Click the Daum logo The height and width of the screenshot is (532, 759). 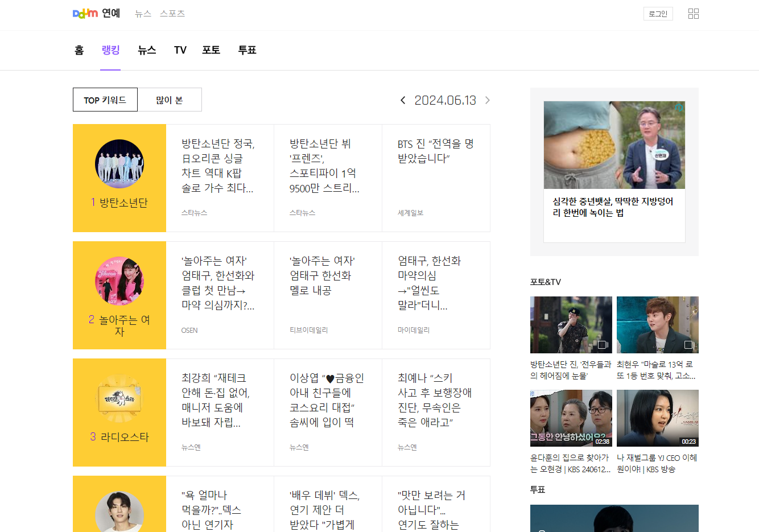pos(85,14)
